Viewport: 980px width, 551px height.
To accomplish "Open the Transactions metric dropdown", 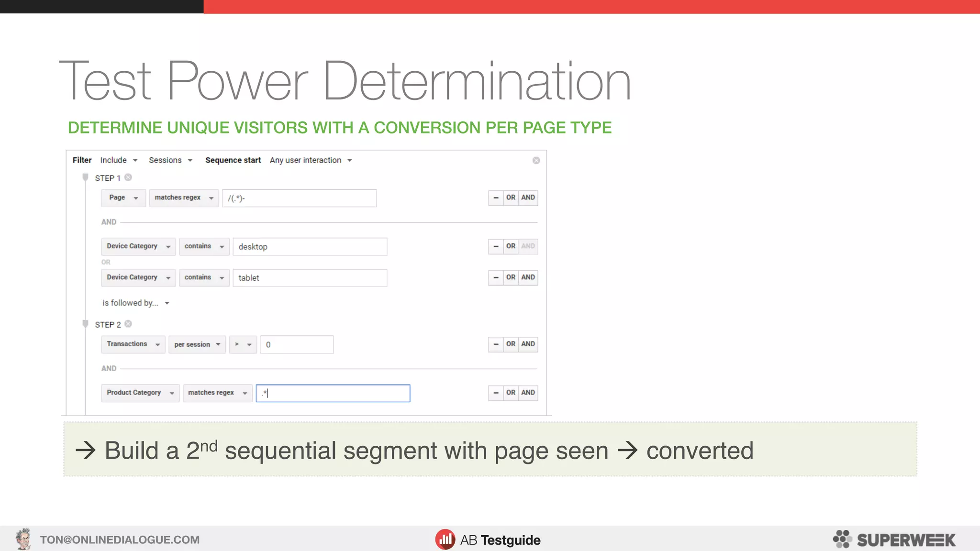I will click(x=133, y=344).
